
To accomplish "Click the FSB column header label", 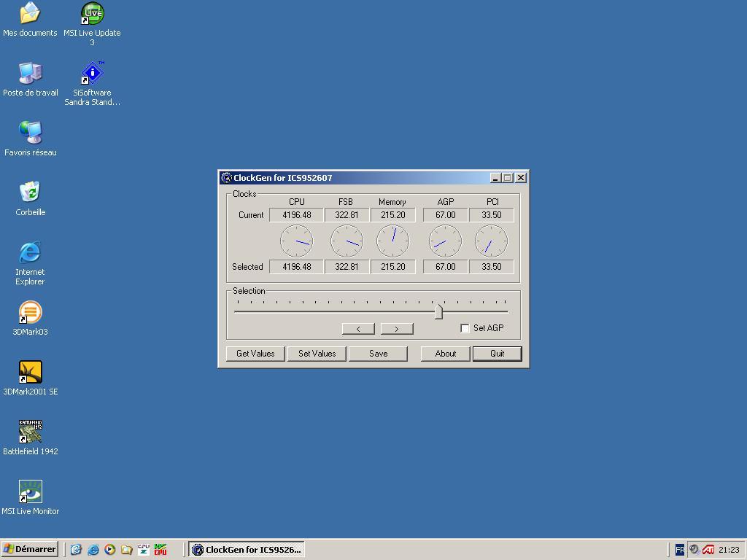I will pos(346,202).
